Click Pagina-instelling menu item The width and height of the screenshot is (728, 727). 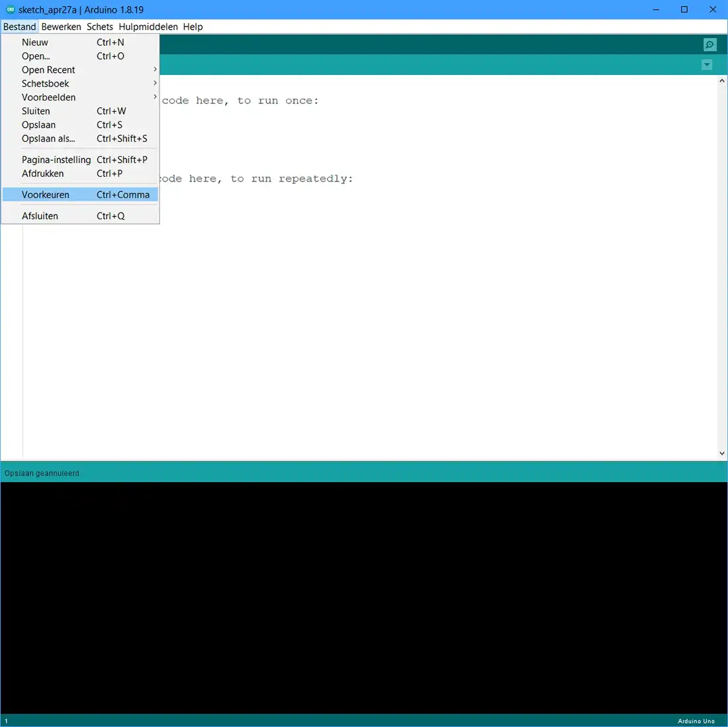[x=79, y=160]
